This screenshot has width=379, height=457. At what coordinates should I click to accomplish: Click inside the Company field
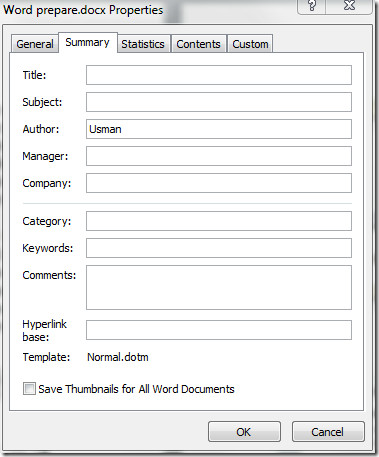pyautogui.click(x=219, y=183)
